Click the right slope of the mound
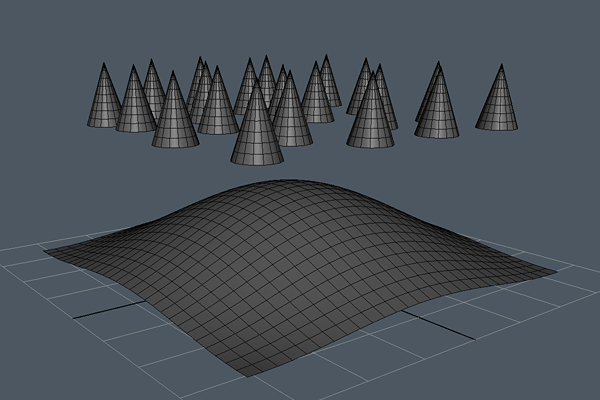The height and width of the screenshot is (400, 600). click(440, 240)
